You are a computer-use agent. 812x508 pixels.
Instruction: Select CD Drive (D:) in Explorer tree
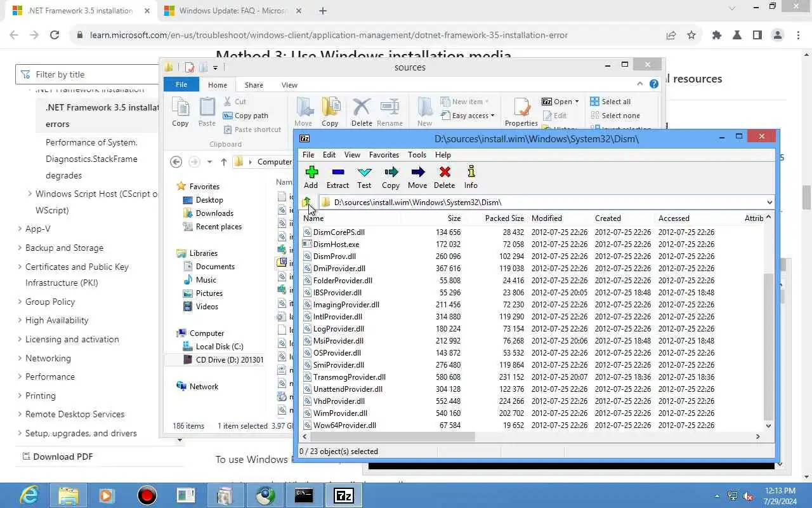pos(223,359)
